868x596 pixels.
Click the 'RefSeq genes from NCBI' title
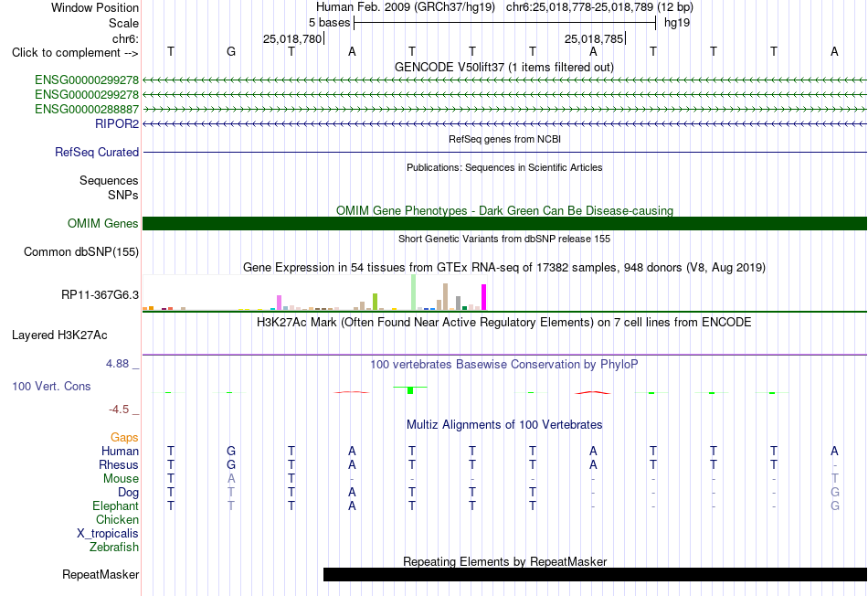pyautogui.click(x=504, y=139)
